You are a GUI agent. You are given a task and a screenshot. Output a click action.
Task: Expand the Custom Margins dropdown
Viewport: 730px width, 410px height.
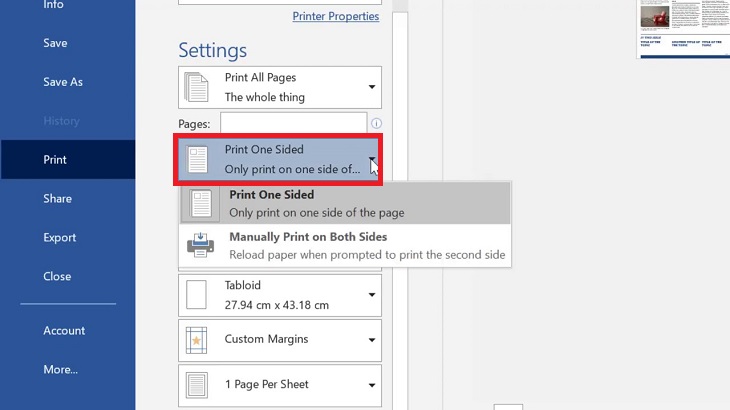pos(372,340)
